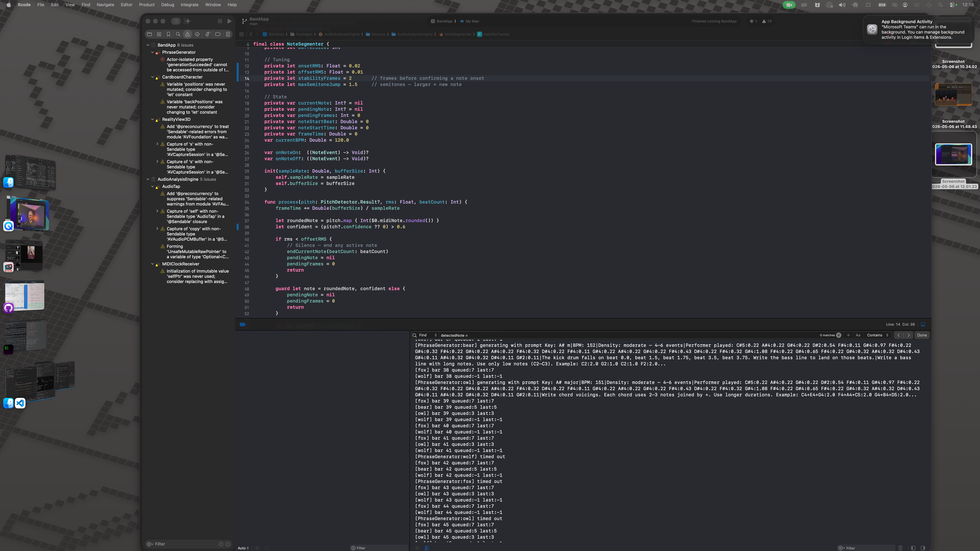This screenshot has width=980, height=551.
Task: Expand the 'copy' AVAudioPCMBuffer capture warning
Action: [x=157, y=229]
